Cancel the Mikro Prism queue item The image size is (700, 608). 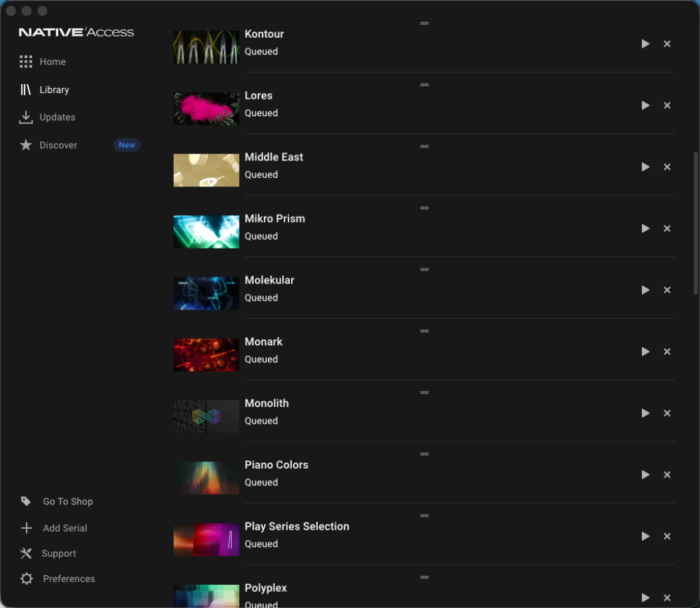[x=667, y=229]
